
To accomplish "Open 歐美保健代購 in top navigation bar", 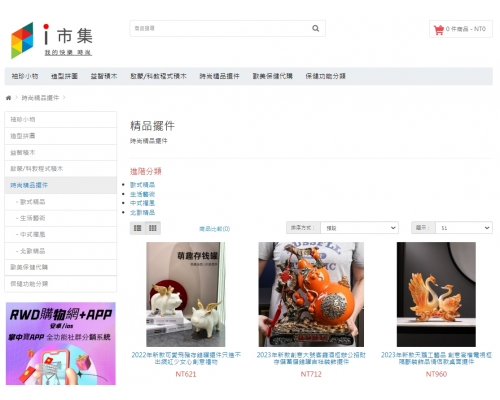I will [272, 76].
